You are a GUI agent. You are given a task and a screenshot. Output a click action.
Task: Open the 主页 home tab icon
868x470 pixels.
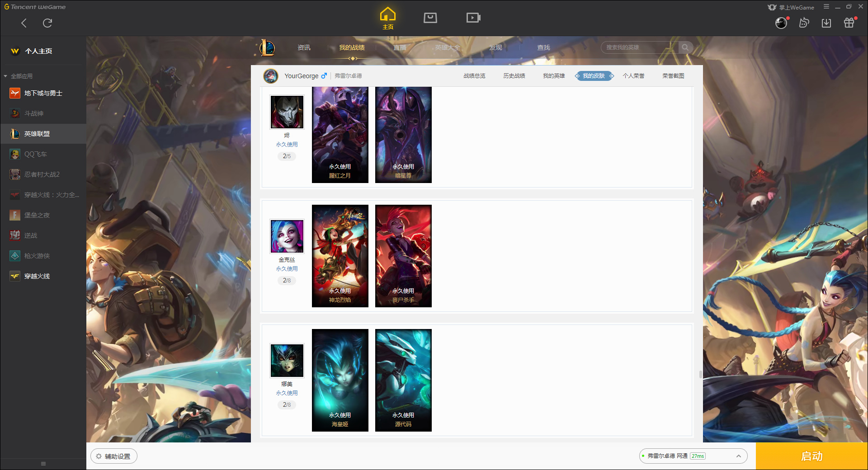tap(388, 19)
